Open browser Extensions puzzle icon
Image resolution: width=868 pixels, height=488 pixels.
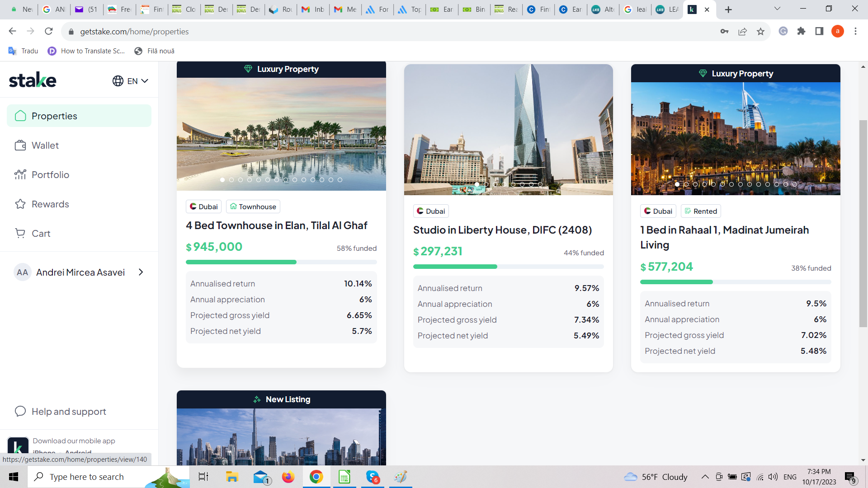[801, 31]
